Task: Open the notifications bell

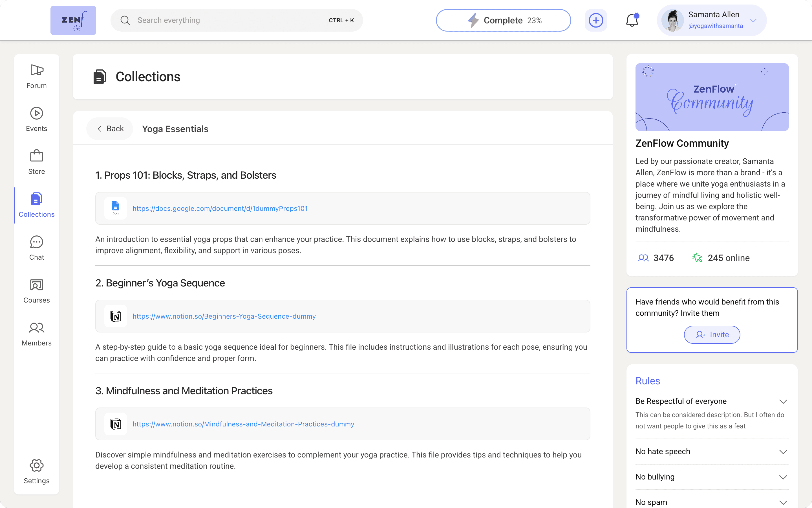Action: tap(632, 20)
